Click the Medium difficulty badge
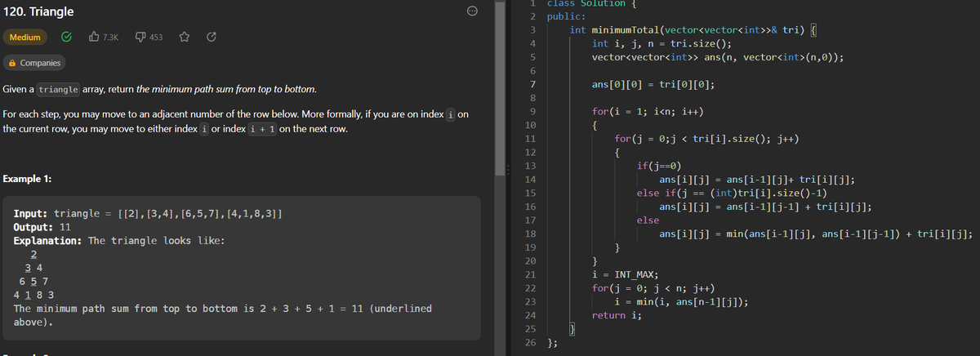980x356 pixels. (x=25, y=37)
